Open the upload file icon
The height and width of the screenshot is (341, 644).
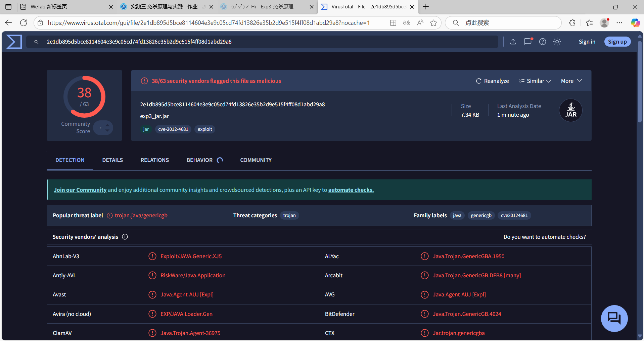[x=513, y=42]
